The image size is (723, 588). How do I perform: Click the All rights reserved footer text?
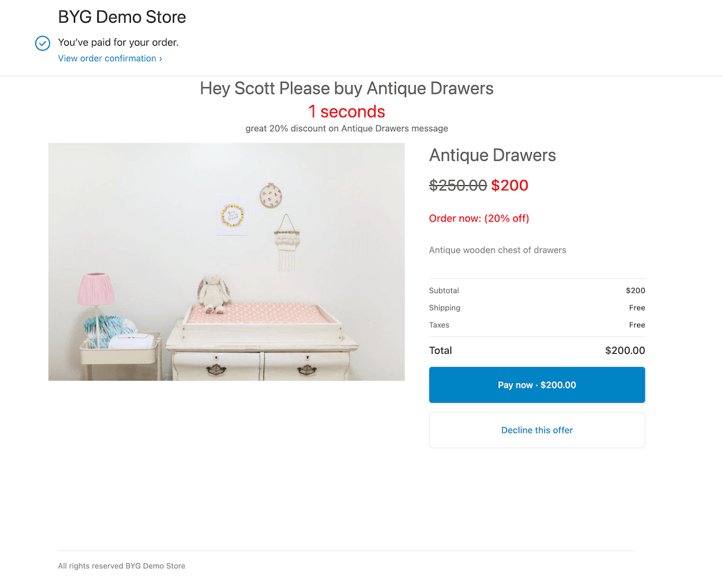[122, 566]
